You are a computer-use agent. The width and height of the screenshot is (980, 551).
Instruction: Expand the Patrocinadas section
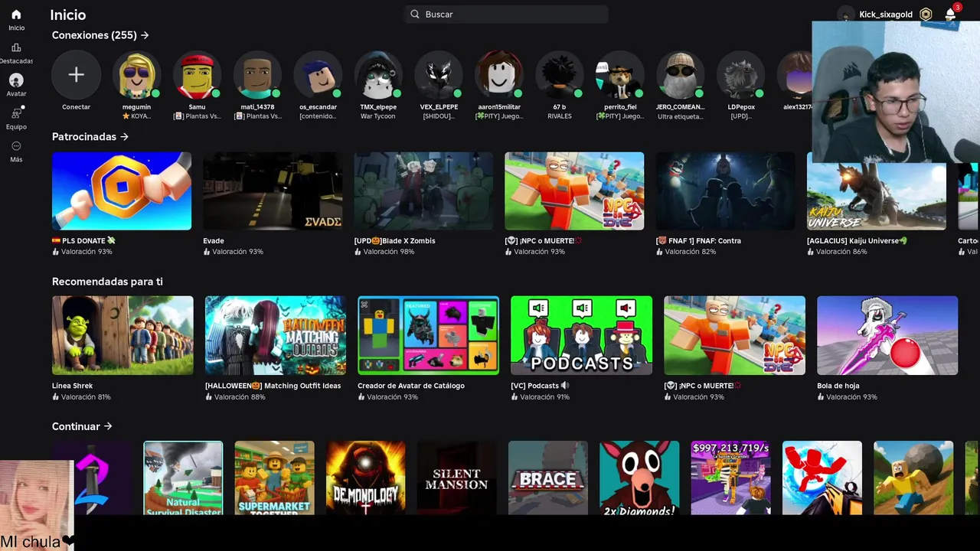coord(90,137)
